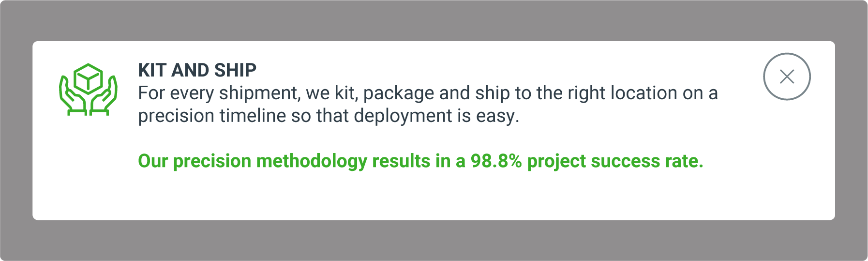Viewport: 868px width, 261px height.
Task: Click the 'precision timeline' text in the description
Action: coord(212,116)
